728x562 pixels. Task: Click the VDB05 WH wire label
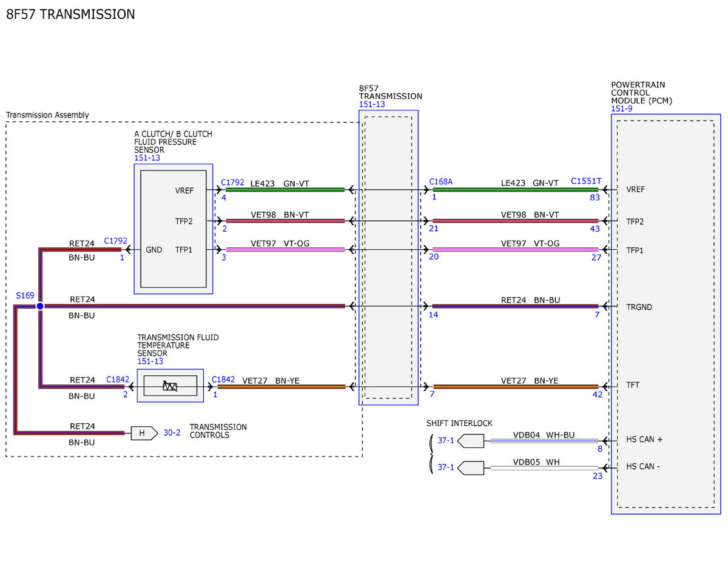[x=536, y=463]
